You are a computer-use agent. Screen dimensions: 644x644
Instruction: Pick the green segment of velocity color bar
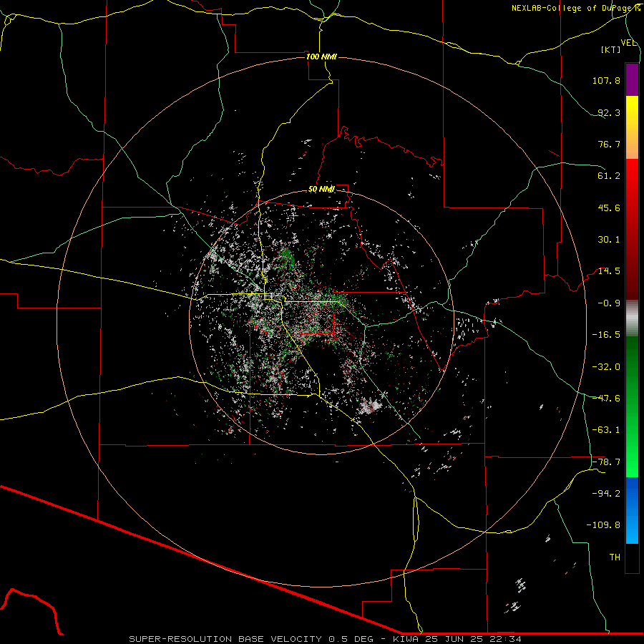[x=632, y=406]
